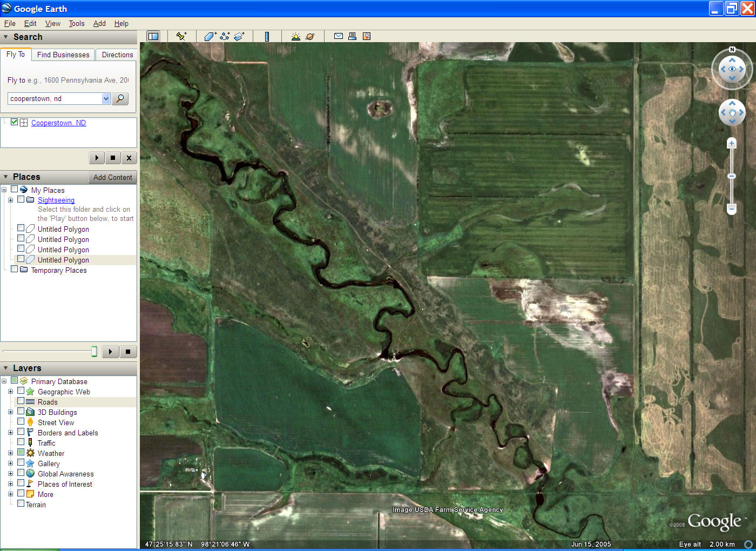Collapse the Places panel triangle
The image size is (756, 551).
[x=6, y=177]
